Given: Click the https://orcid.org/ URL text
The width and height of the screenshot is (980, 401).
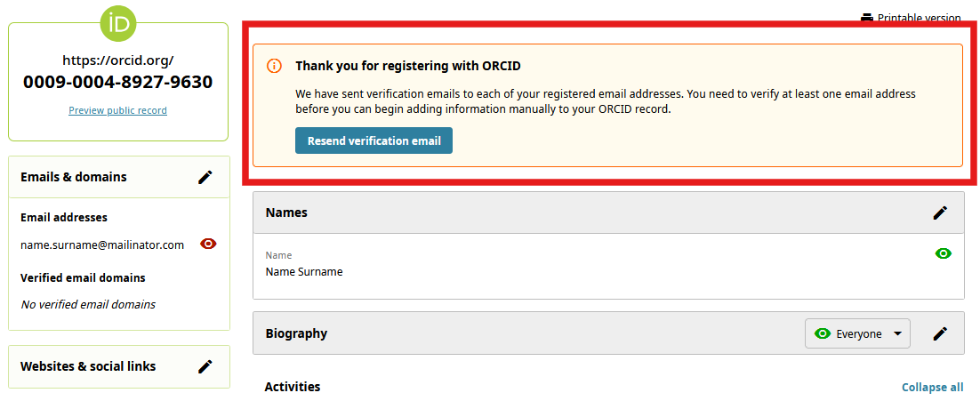Looking at the screenshot, I should pyautogui.click(x=117, y=60).
